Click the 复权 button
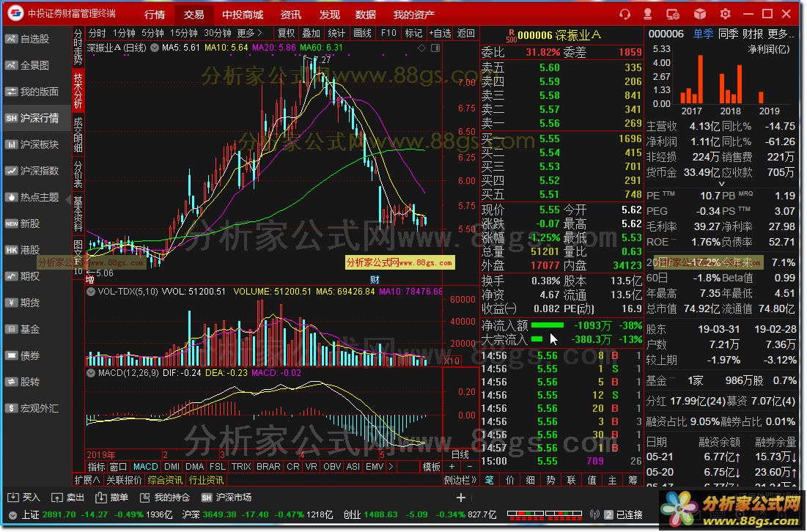The width and height of the screenshot is (807, 532). [286, 33]
